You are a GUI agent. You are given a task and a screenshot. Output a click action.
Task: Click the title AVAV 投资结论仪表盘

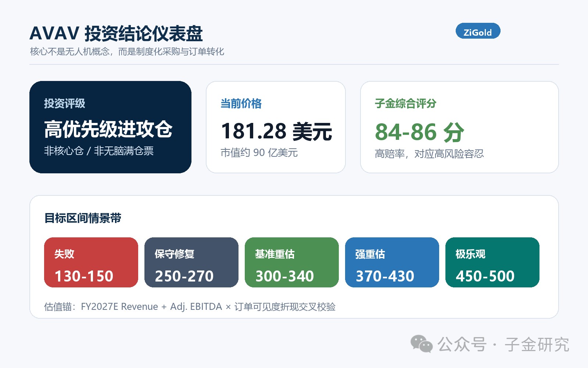[x=116, y=33]
